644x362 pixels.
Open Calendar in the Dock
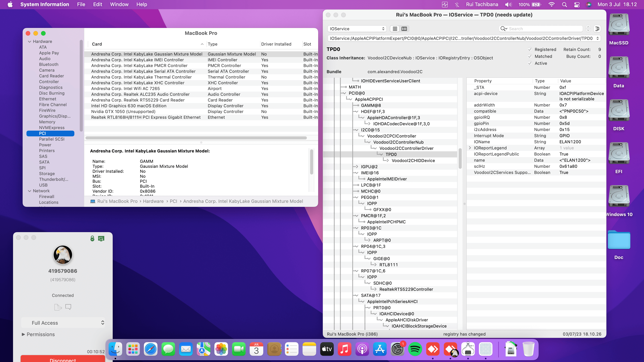[256, 349]
